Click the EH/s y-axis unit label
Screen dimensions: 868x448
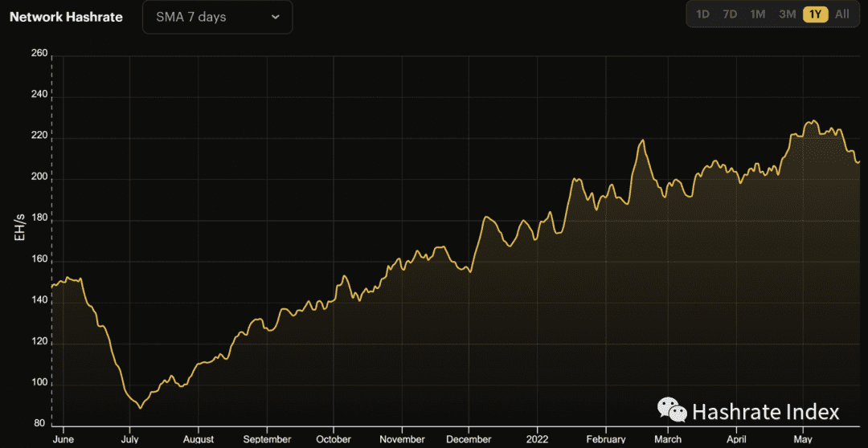21,228
